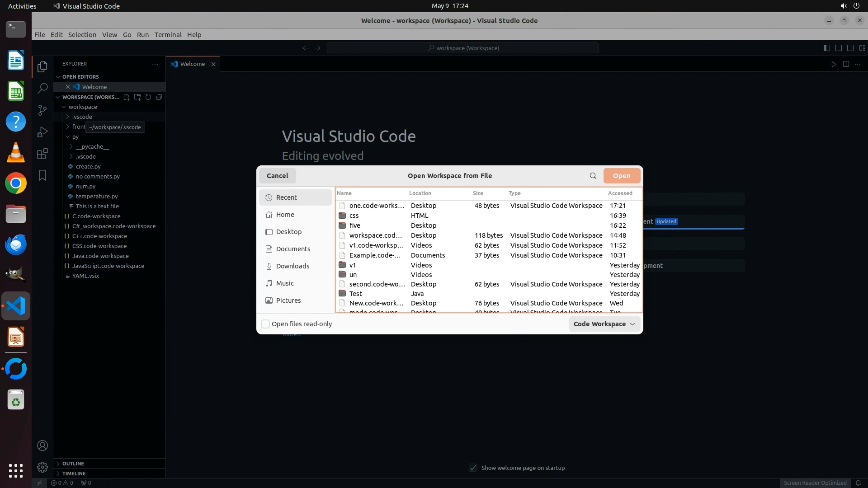Select one.code-workspace file in list
This screenshot has height=488, width=868.
[376, 206]
